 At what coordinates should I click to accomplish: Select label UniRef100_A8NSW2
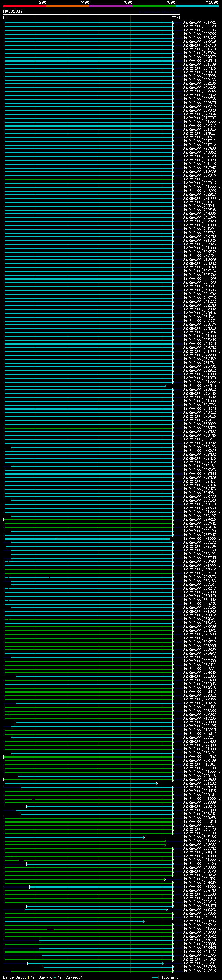coord(199,397)
